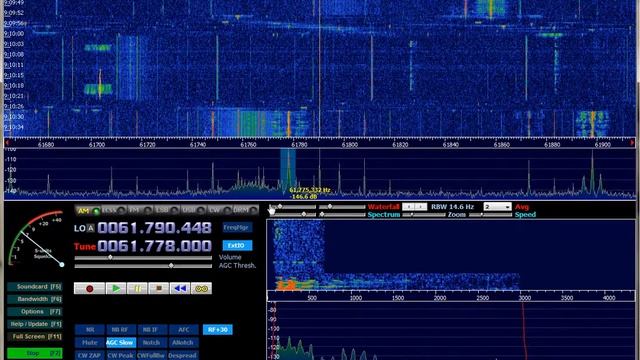Open the ExtIO hardware dialog
The width and height of the screenshot is (640, 360).
237,245
